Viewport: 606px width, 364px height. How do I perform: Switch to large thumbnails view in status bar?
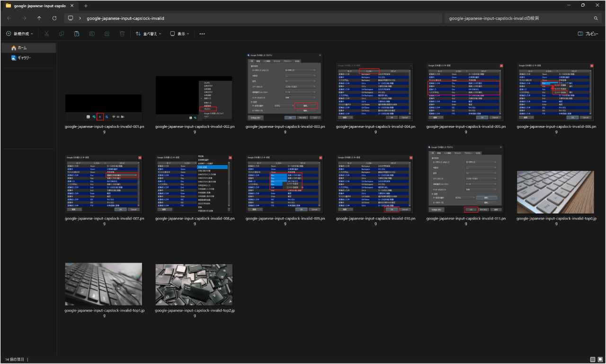click(x=600, y=360)
